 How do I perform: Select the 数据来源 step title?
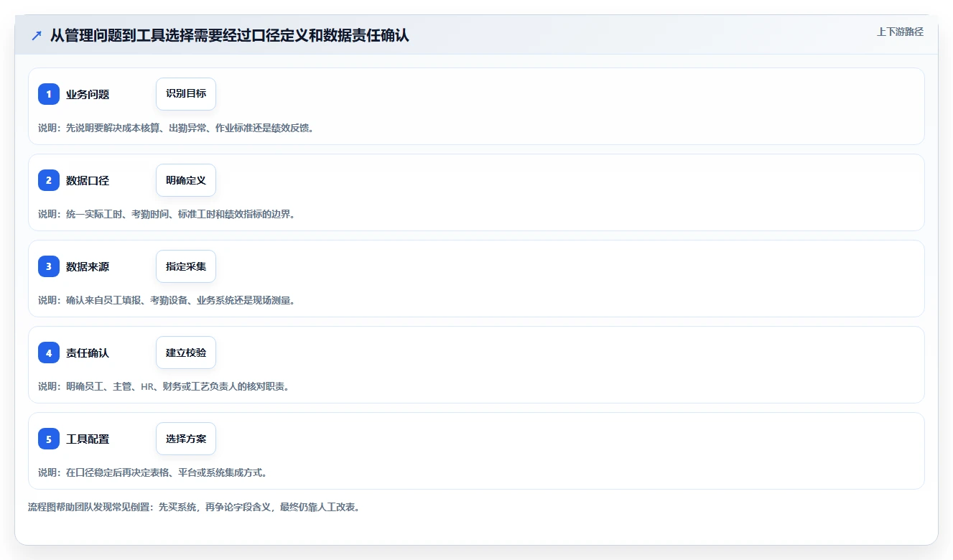click(x=88, y=266)
